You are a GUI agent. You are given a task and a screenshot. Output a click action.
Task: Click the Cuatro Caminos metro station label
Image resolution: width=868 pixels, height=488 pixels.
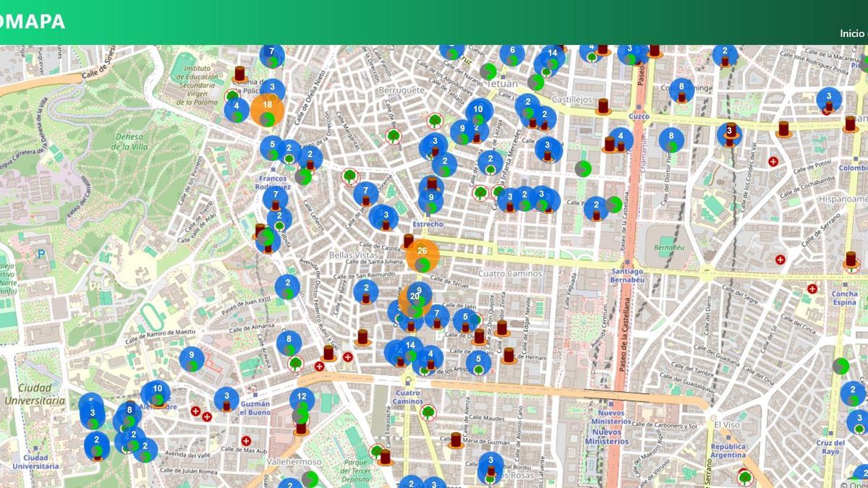click(x=407, y=397)
